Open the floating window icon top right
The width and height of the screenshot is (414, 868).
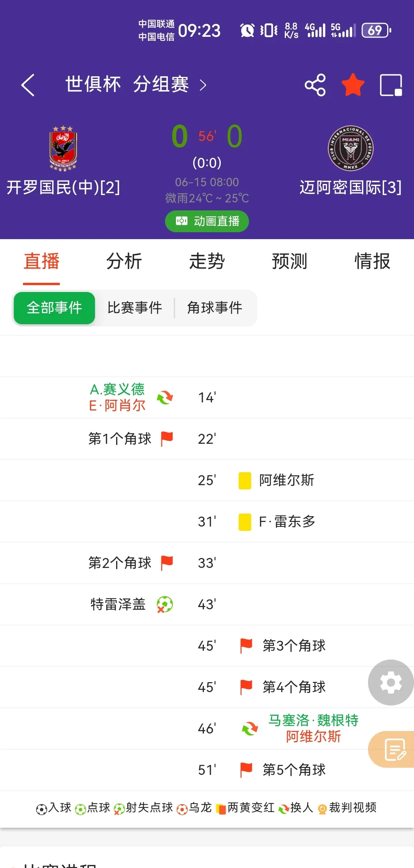click(x=391, y=85)
